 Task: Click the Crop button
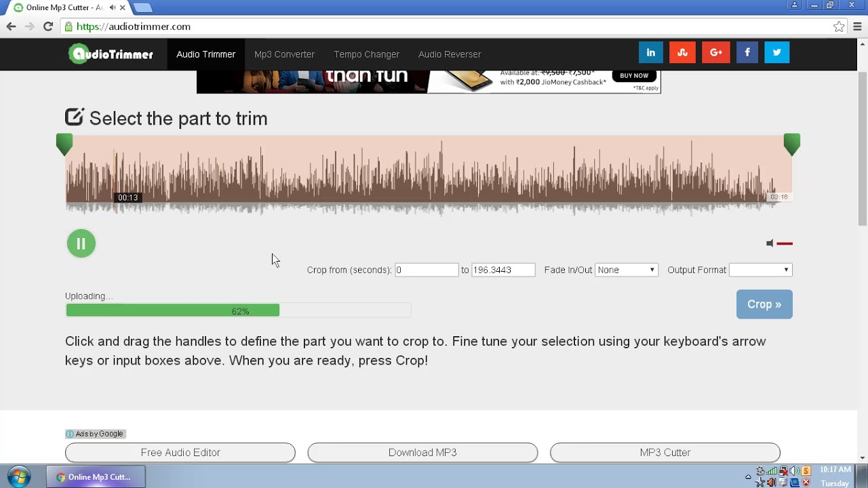pyautogui.click(x=764, y=304)
